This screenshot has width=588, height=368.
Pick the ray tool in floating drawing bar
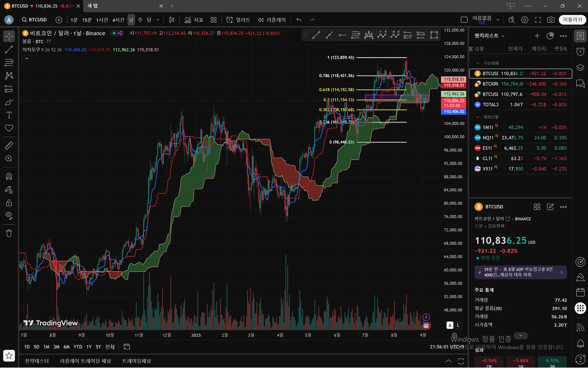(x=329, y=35)
